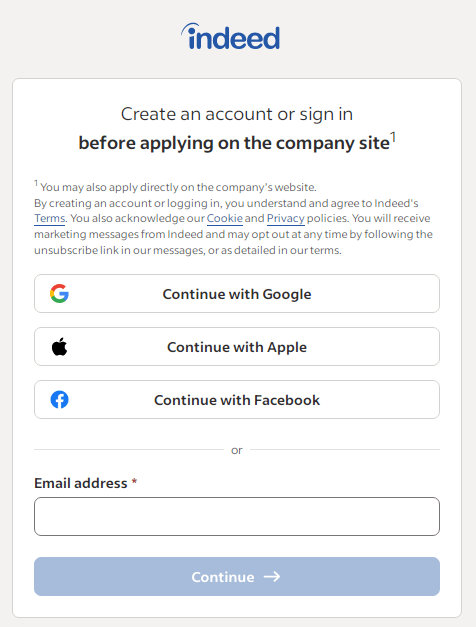
Task: Click the "or" divider text
Action: click(237, 450)
